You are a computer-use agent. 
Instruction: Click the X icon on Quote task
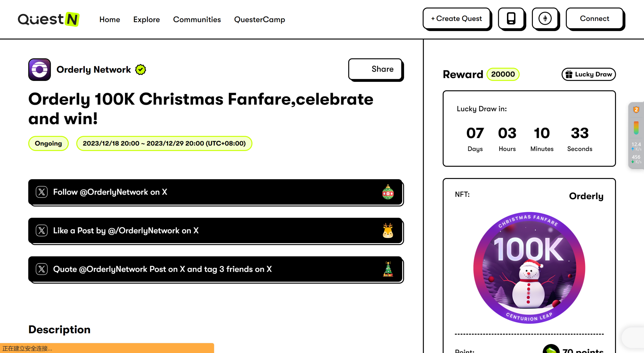42,269
